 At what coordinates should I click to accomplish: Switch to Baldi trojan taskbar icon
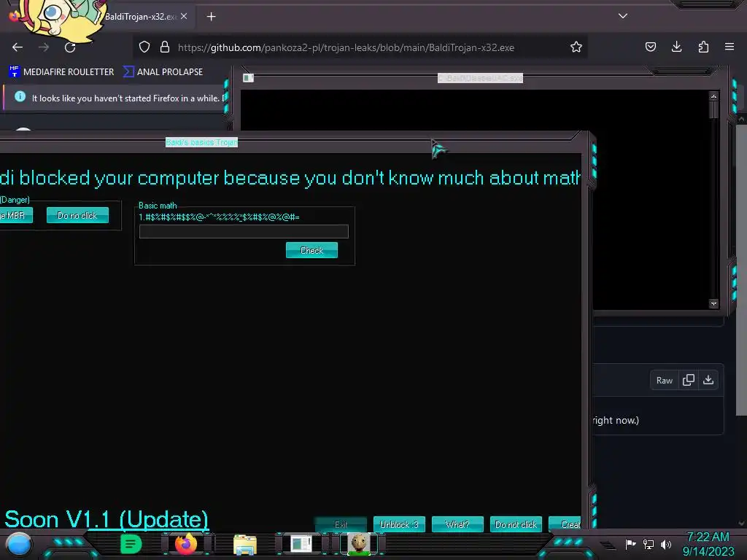[x=359, y=544]
